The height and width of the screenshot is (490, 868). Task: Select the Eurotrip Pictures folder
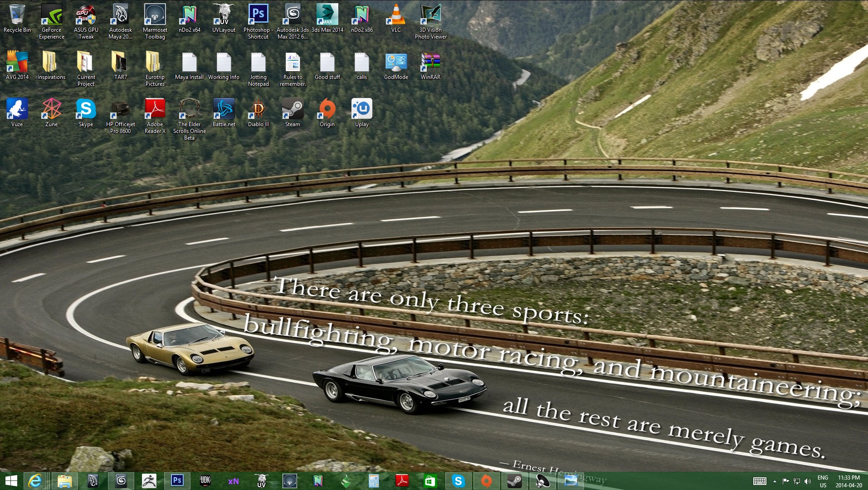click(155, 69)
